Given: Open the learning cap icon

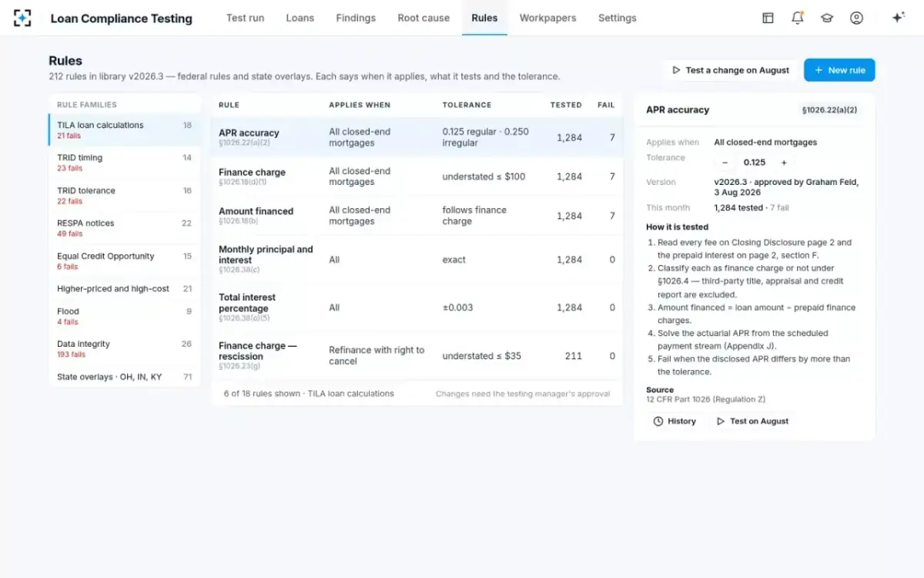Looking at the screenshot, I should point(827,18).
